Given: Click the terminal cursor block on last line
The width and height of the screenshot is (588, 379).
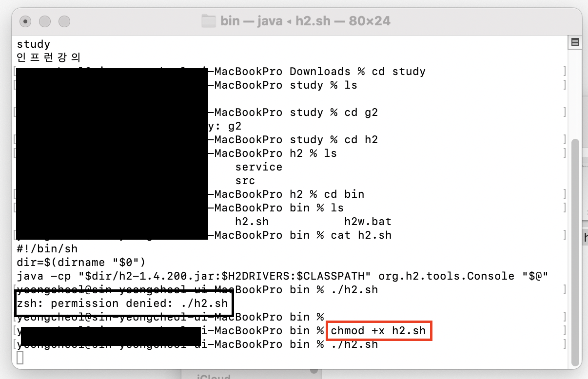Looking at the screenshot, I should tap(20, 358).
